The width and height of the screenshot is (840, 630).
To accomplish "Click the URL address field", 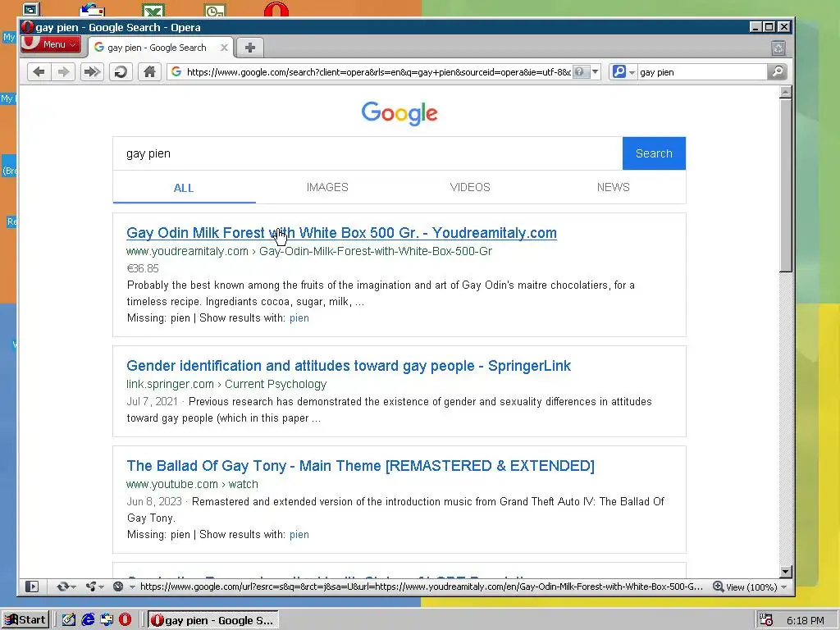I will (x=378, y=72).
